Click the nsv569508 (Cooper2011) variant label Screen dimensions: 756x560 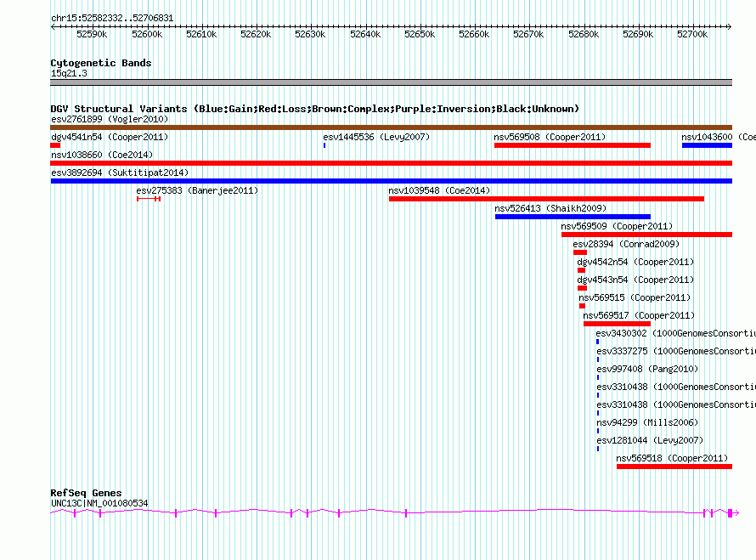click(550, 137)
